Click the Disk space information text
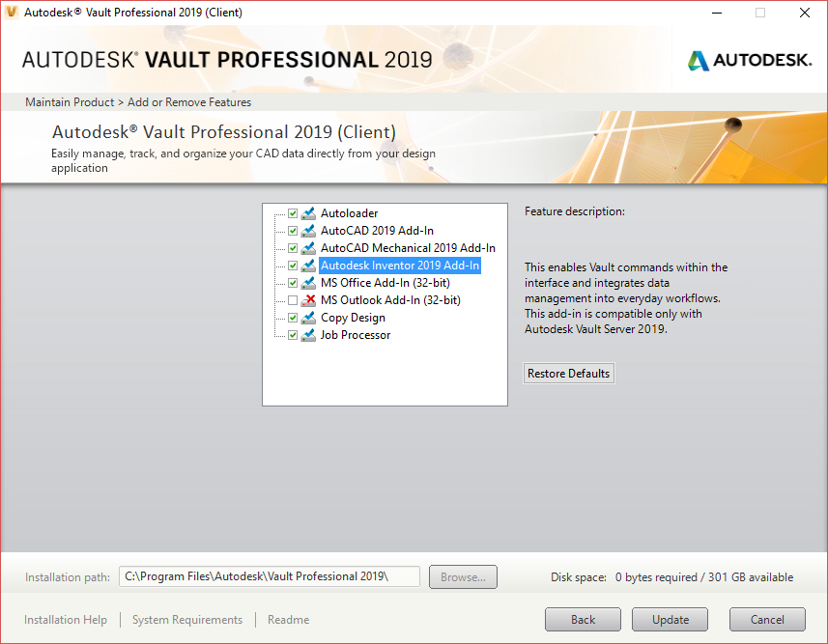The width and height of the screenshot is (828, 644). click(671, 577)
